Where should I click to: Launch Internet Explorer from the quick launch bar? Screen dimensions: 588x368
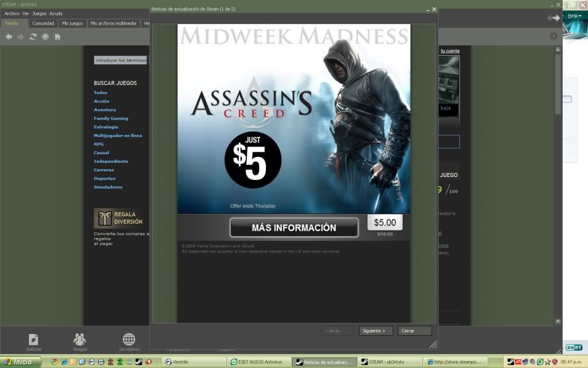click(x=64, y=362)
